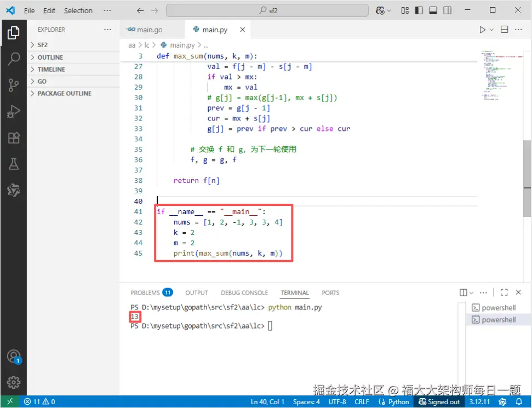
Task: Maximize the panel size
Action: point(504,292)
